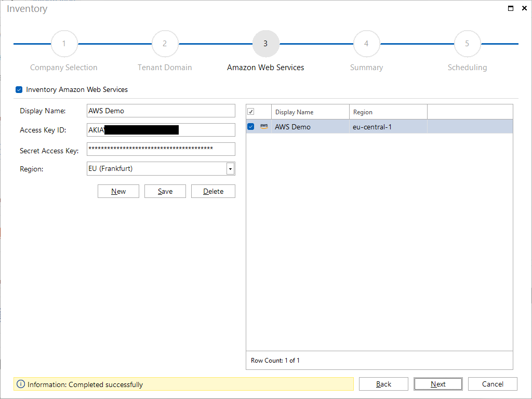Image resolution: width=532 pixels, height=399 pixels.
Task: Delete the selected AWS account
Action: point(213,191)
